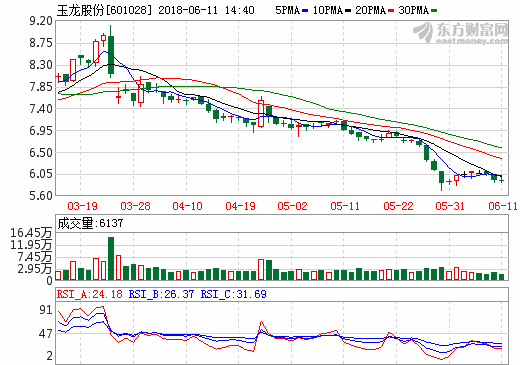Image resolution: width=520 pixels, height=365 pixels.
Task: Click the 03-28 date label
Action: (x=135, y=206)
